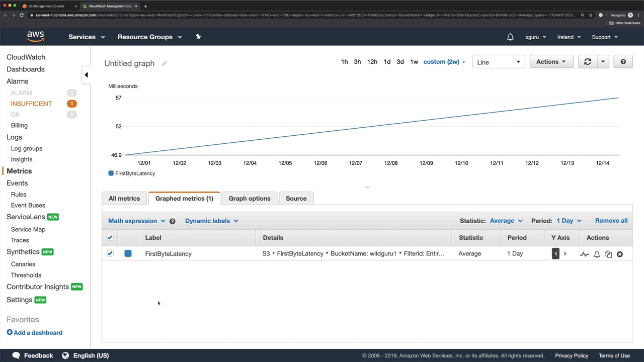The width and height of the screenshot is (644, 362).
Task: Open Contributor Insights in sidebar
Action: [38, 287]
